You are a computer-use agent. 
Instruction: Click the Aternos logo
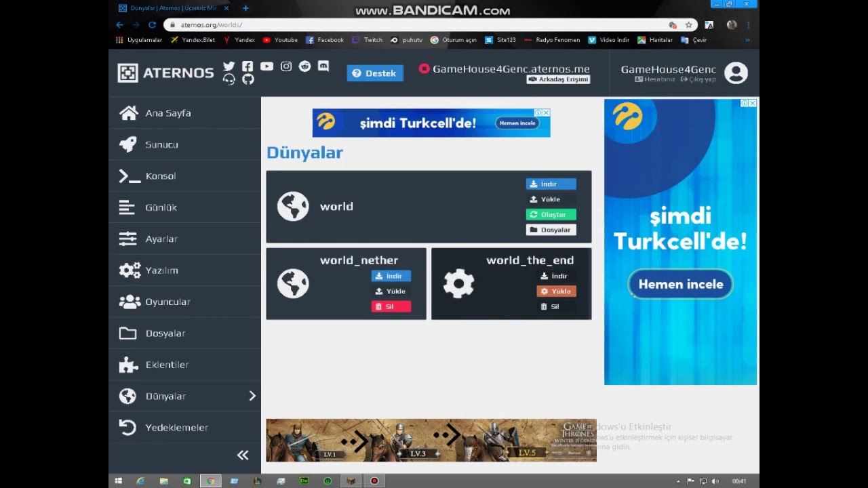click(x=165, y=73)
